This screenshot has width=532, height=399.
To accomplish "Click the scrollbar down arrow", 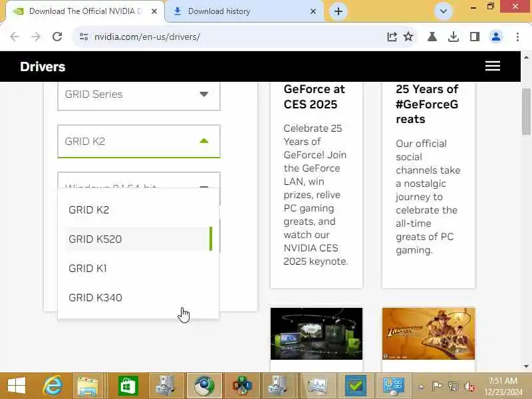I will click(526, 366).
